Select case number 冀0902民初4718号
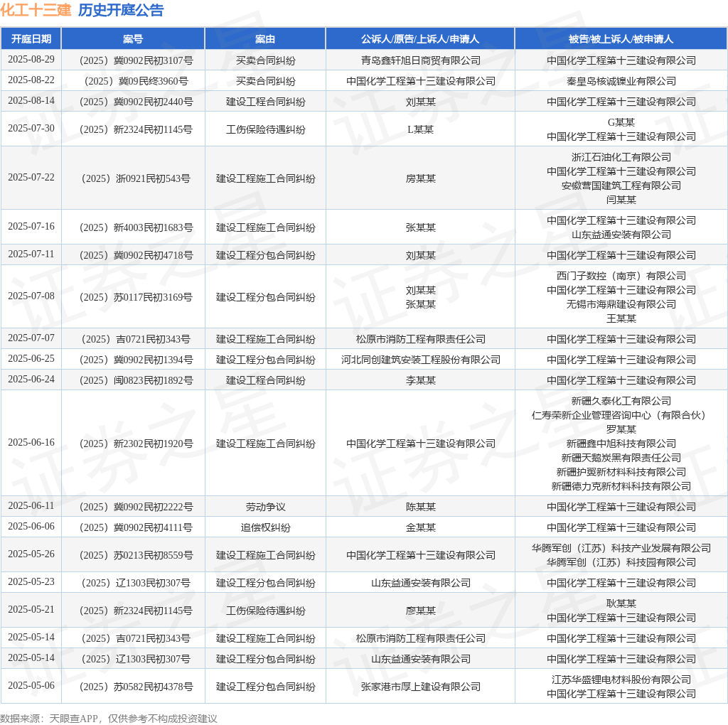728x725 pixels. [x=136, y=255]
